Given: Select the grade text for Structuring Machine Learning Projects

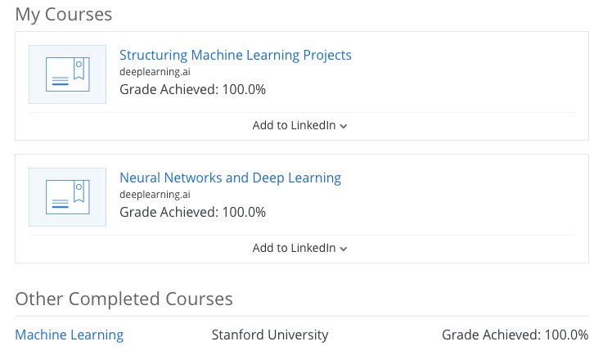Looking at the screenshot, I should pos(192,89).
